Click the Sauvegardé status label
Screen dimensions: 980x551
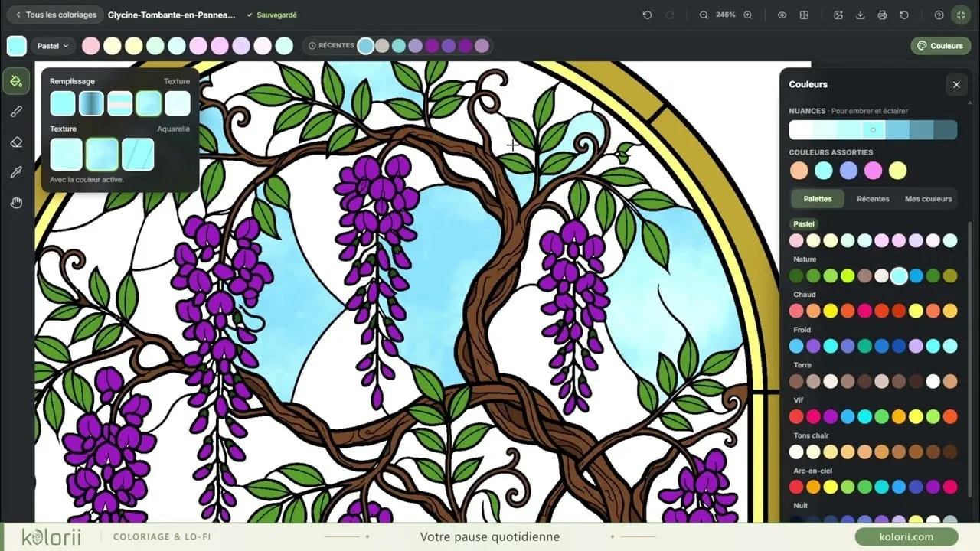273,15
